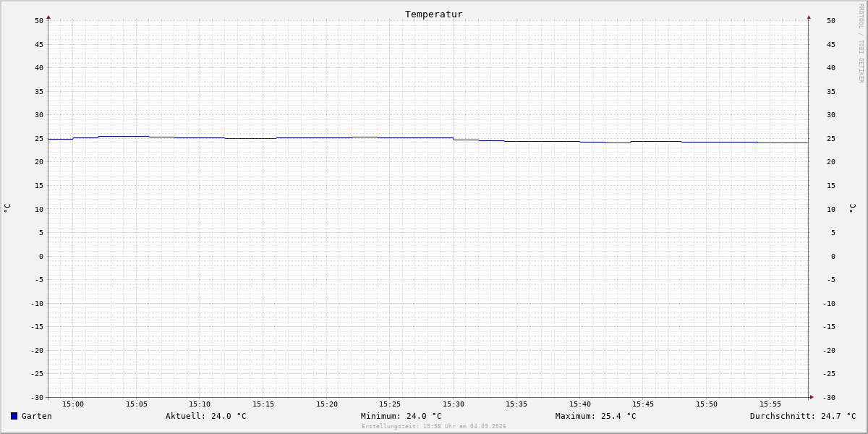The image size is (868, 434).
Task: Click the Aktuell: 24.0 °C reading
Action: pos(206,416)
